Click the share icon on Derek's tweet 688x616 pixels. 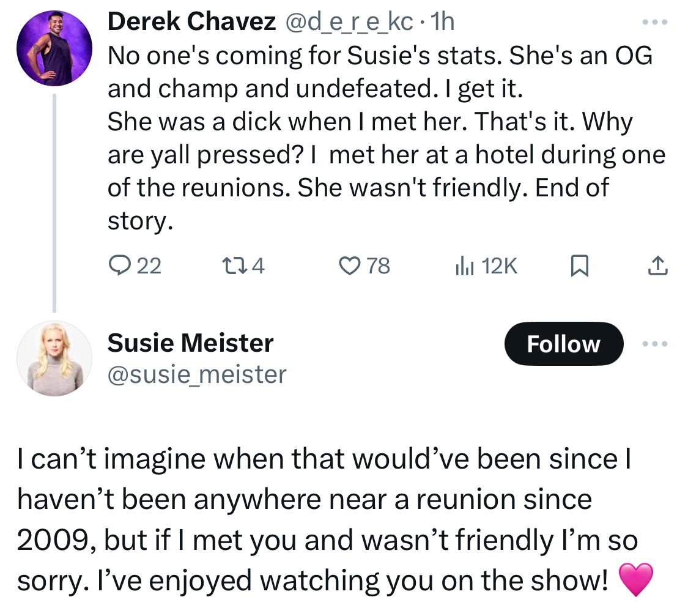point(657,266)
